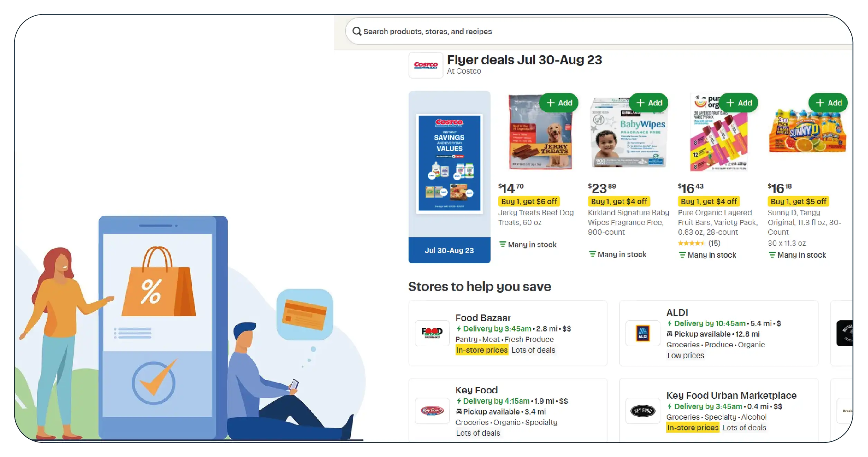Click the Key Food store logo
This screenshot has width=868, height=457.
(432, 411)
